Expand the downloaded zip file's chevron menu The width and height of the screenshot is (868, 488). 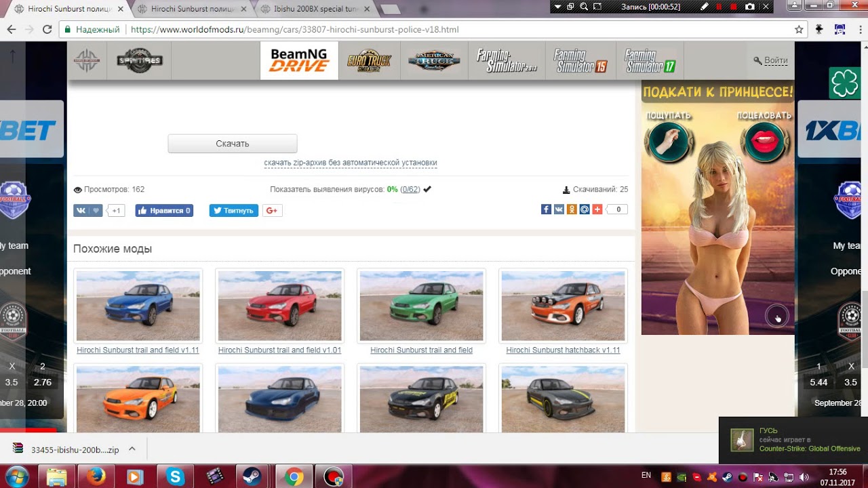(132, 449)
